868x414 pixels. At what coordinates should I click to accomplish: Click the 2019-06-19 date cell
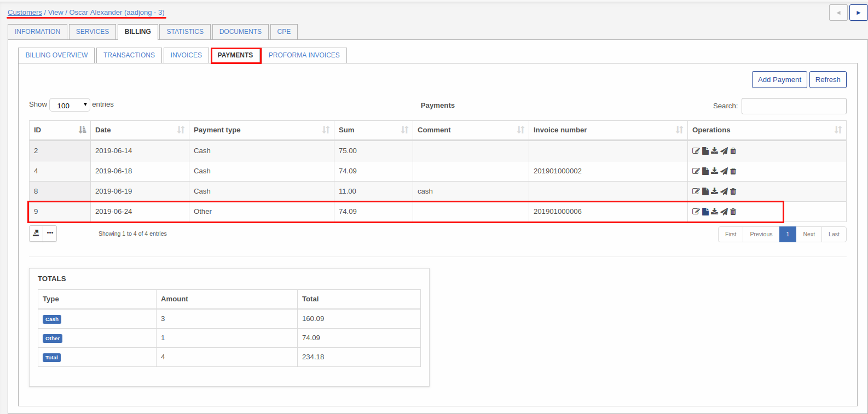[x=140, y=191]
